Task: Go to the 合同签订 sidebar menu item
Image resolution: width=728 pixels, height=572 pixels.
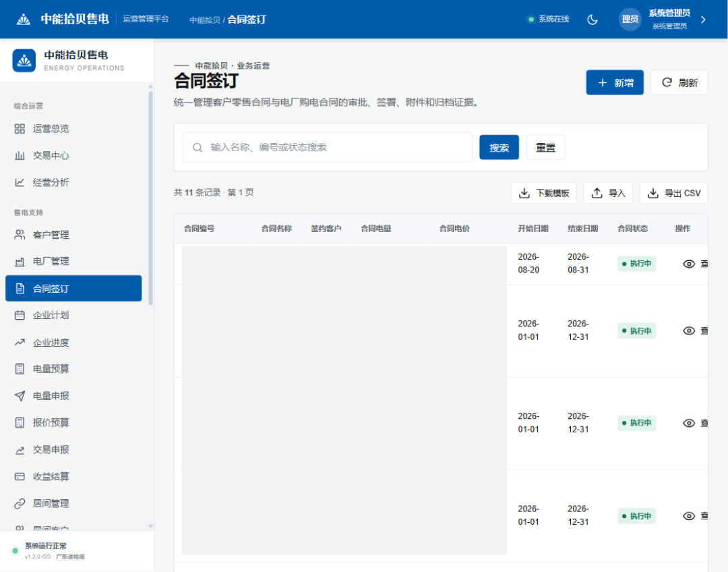Action: (x=73, y=289)
